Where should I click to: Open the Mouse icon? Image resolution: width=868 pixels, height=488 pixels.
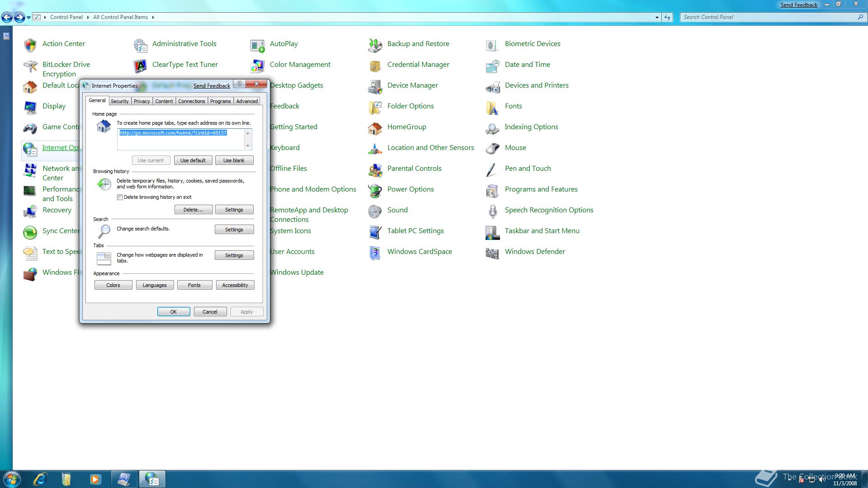493,149
